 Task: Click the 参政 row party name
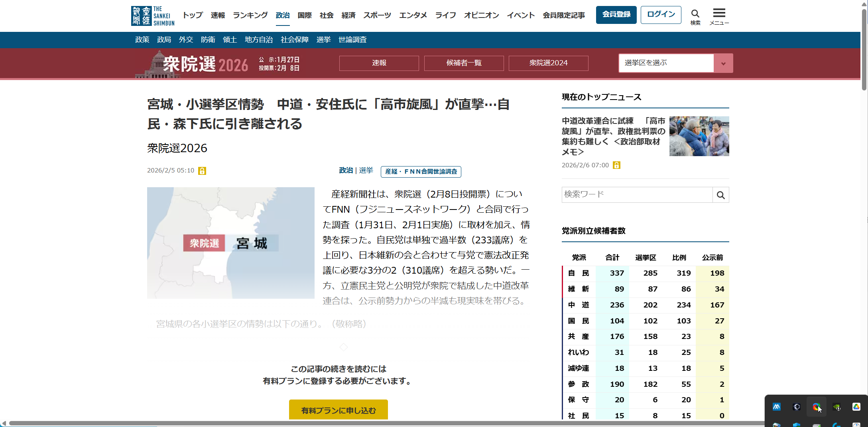pos(579,384)
